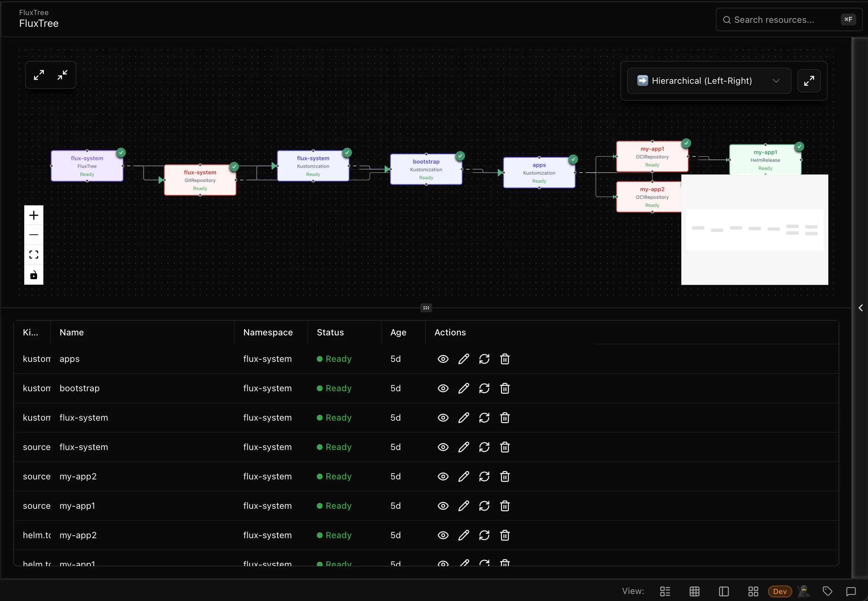868x601 pixels.
Task: Fit the graph to the viewport
Action: coord(34,255)
